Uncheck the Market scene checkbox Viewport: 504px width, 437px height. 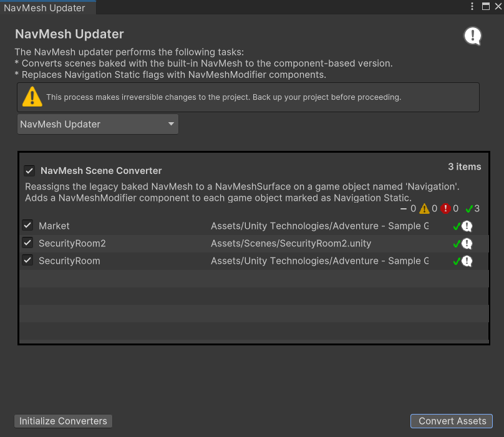tap(28, 226)
